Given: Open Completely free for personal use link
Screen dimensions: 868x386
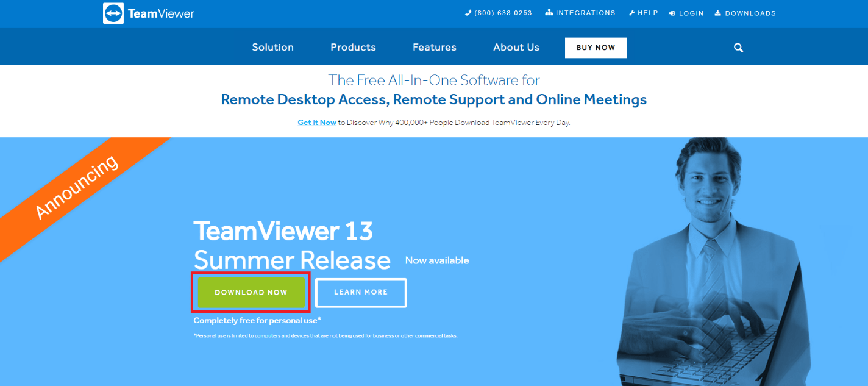Looking at the screenshot, I should [257, 321].
